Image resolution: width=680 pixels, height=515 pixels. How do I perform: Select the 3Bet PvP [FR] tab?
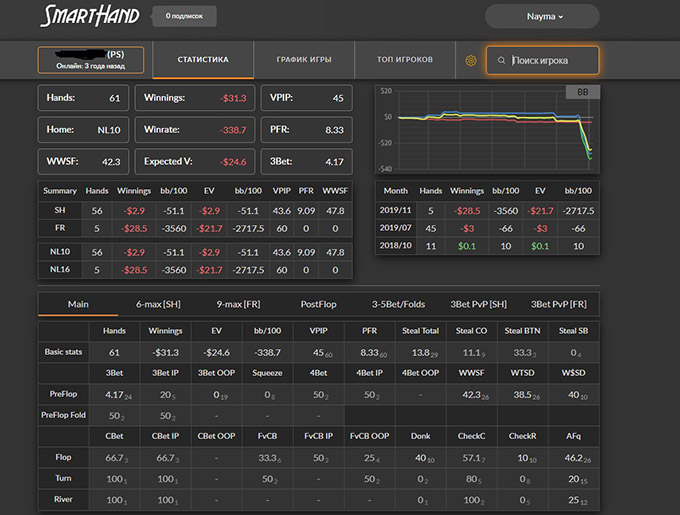[559, 304]
